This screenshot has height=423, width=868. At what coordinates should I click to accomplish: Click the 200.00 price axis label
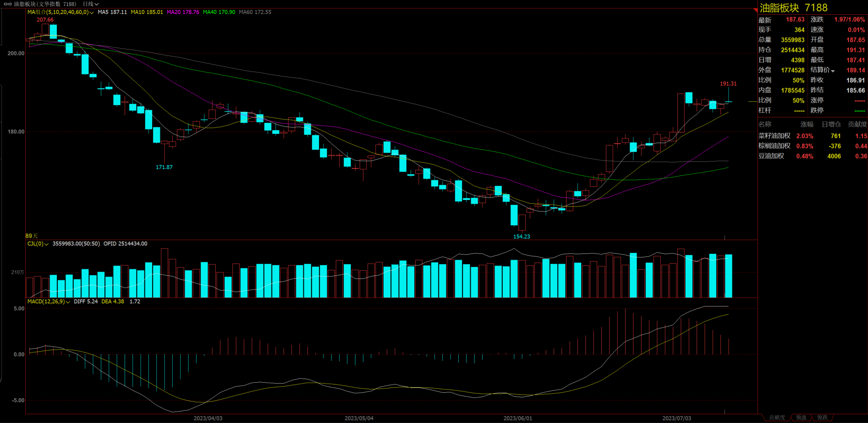tap(16, 54)
